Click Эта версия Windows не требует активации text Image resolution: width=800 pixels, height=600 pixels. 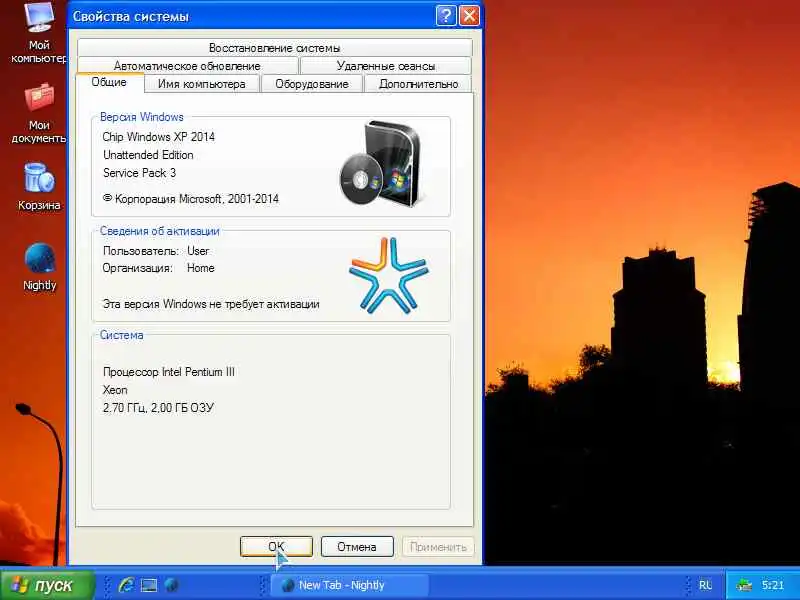click(x=211, y=304)
